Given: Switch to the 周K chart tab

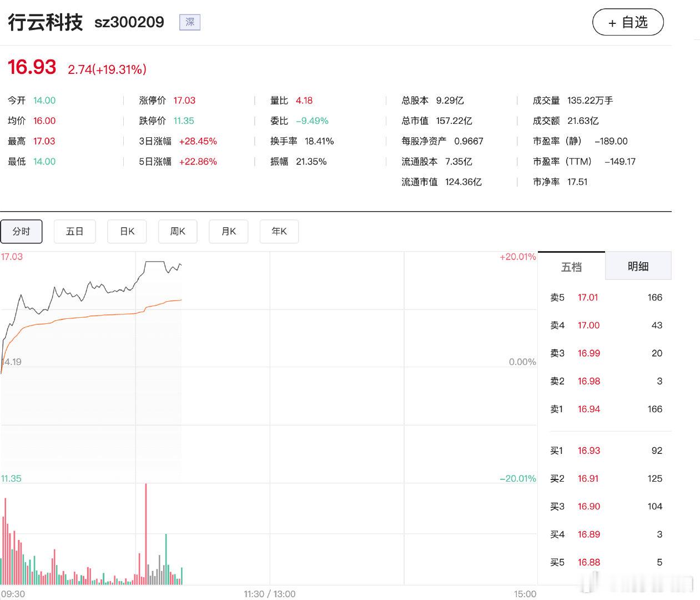Looking at the screenshot, I should [x=178, y=231].
